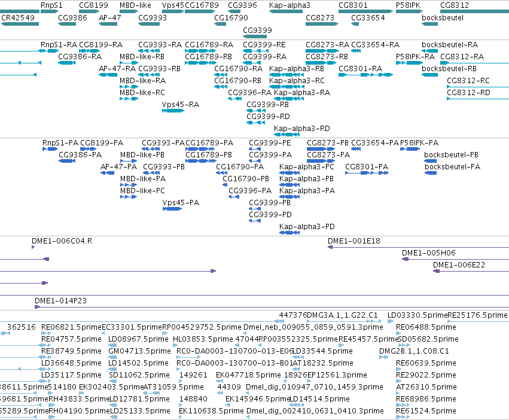The width and height of the screenshot is (509, 420).
Task: Select the EK110638.5prime EST label
Action: (211, 411)
